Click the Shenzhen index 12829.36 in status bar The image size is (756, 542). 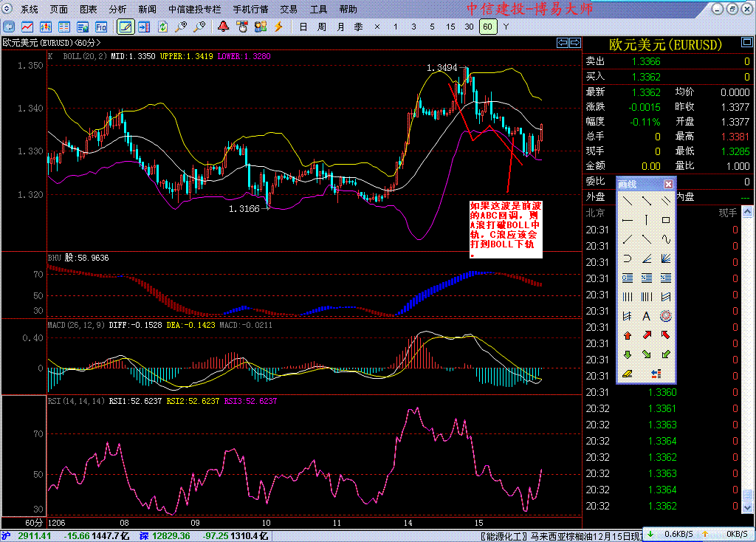coord(171,536)
